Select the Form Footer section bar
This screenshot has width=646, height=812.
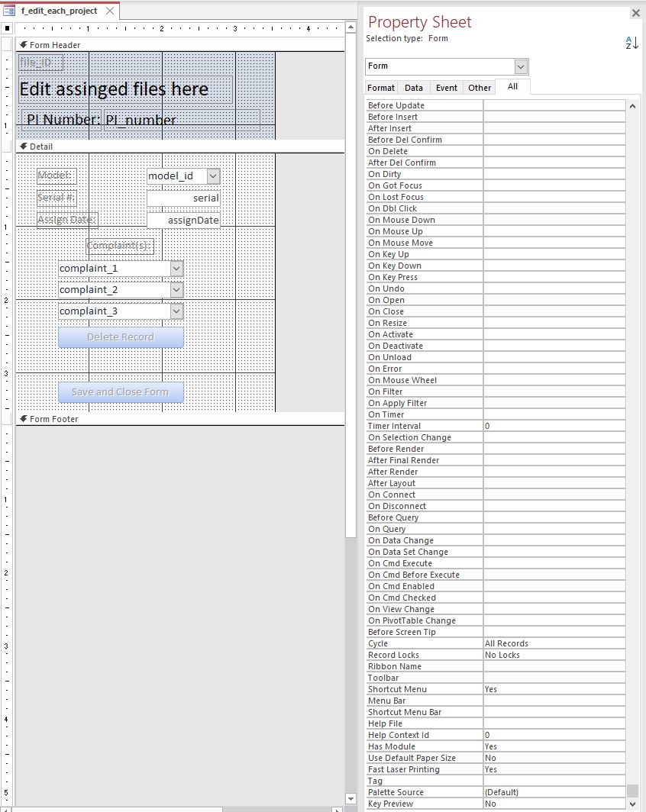pos(180,419)
